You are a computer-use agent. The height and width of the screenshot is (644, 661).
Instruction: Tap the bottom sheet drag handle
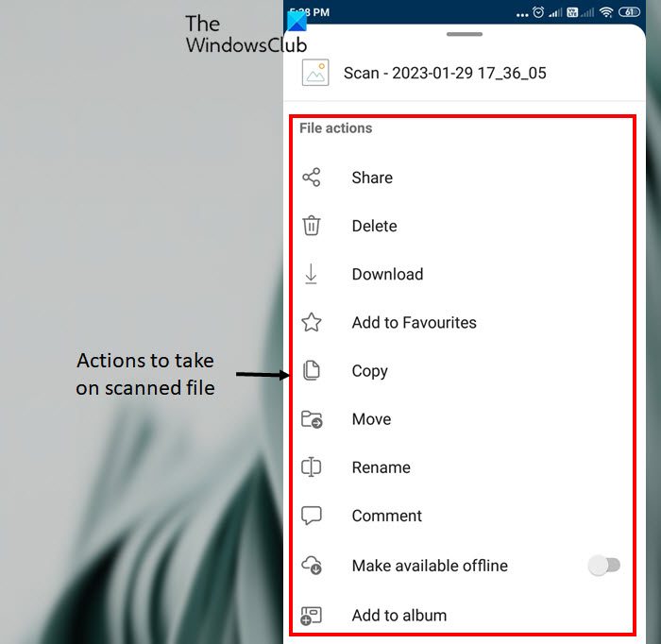[465, 34]
